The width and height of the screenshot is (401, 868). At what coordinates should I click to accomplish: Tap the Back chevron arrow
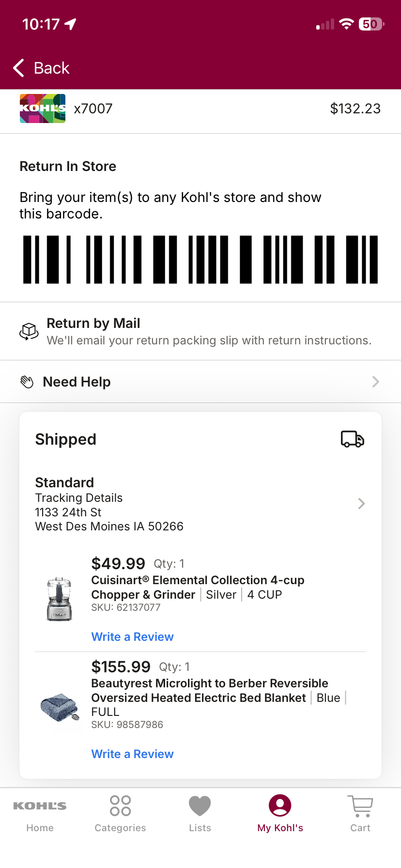click(x=18, y=68)
